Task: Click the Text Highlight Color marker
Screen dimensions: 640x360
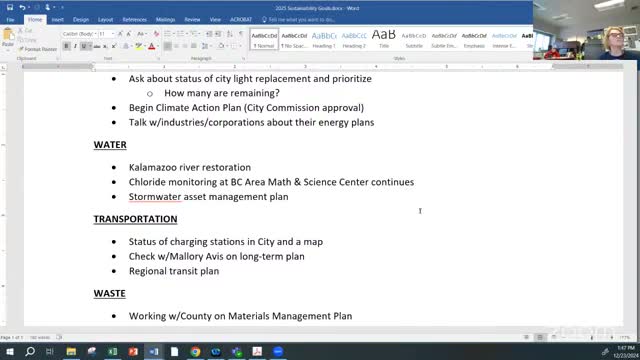Action: (139, 47)
